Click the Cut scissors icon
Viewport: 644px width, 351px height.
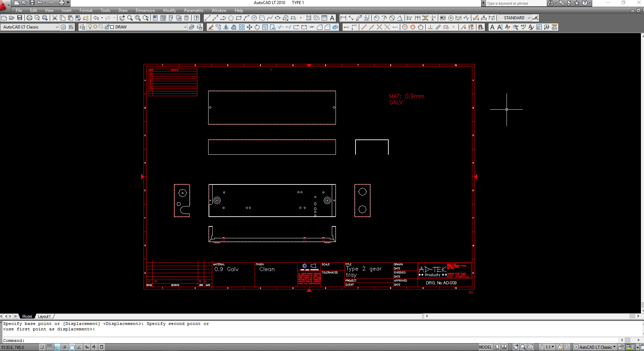[x=55, y=18]
